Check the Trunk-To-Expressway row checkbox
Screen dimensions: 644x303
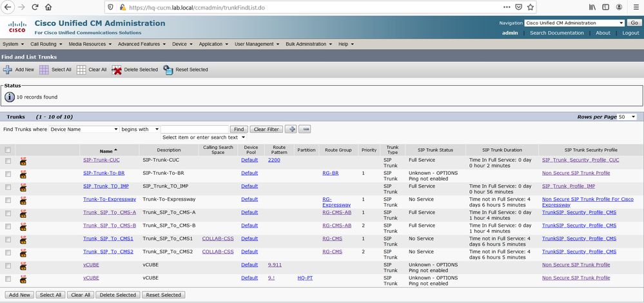tap(8, 200)
